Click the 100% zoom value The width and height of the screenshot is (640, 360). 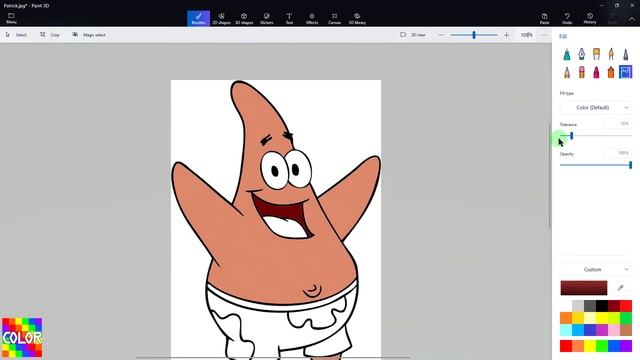[x=527, y=35]
